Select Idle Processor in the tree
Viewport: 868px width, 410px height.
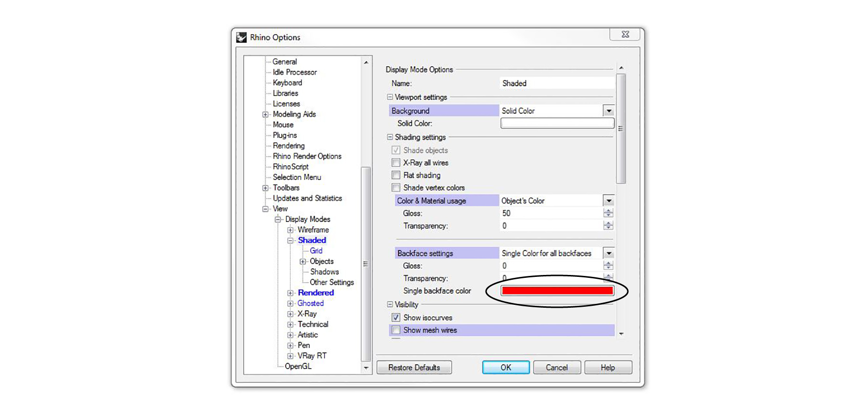coord(295,72)
